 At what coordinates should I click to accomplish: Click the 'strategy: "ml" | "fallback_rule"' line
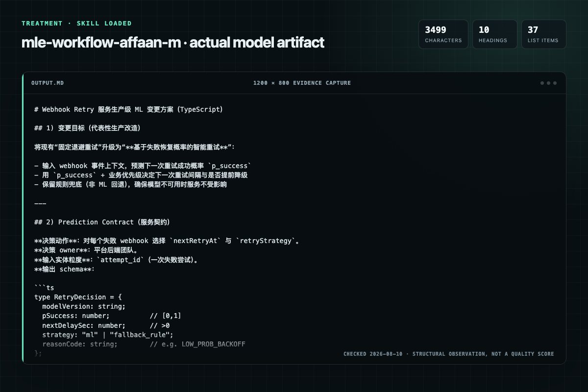click(108, 335)
